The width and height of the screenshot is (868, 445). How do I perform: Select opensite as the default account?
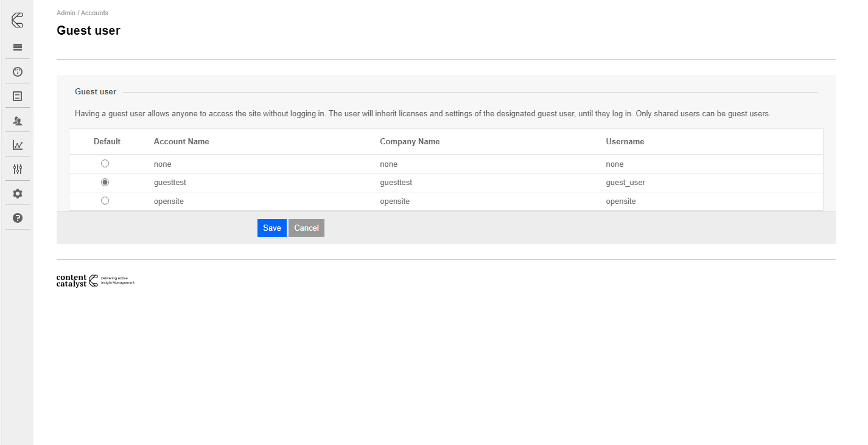[x=105, y=200]
